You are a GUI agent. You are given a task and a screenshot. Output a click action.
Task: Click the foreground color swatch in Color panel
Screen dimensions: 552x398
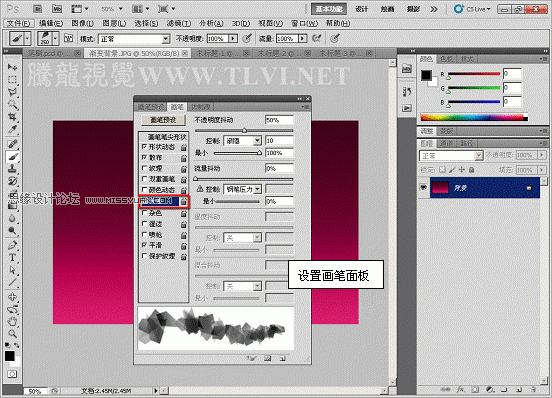point(426,75)
